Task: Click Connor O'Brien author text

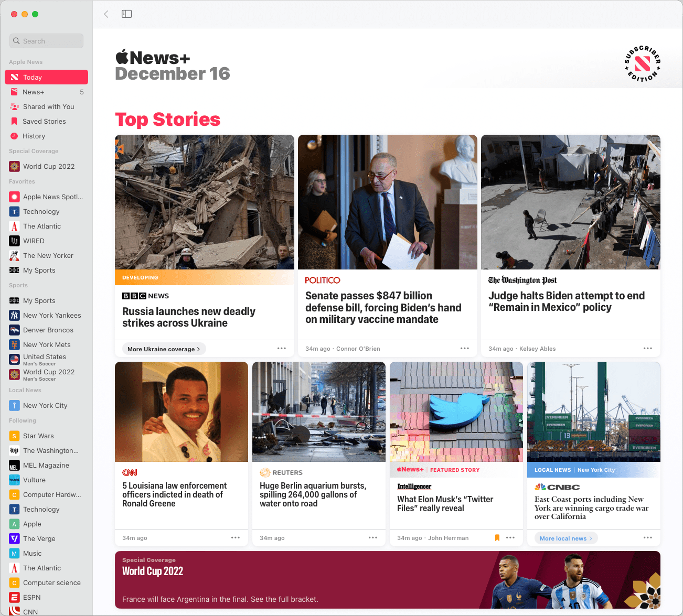Action: (358, 349)
